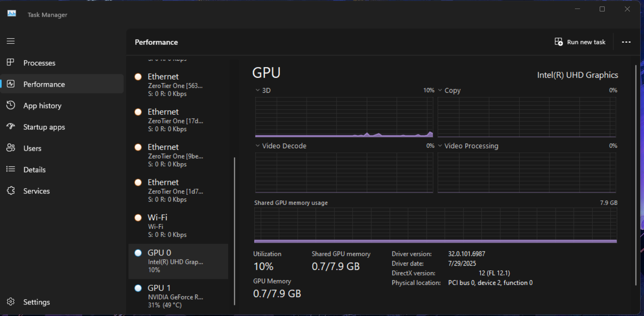The height and width of the screenshot is (316, 644).
Task: Select Ethernet ZeroTier One [1d7 adapter
Action: [x=178, y=190]
